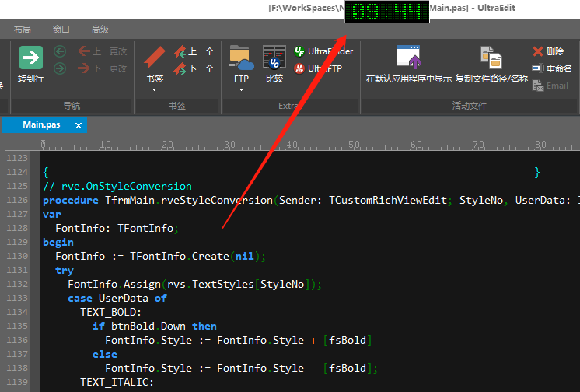Go to previous change (上一更改)
The width and height of the screenshot is (580, 392).
point(103,51)
